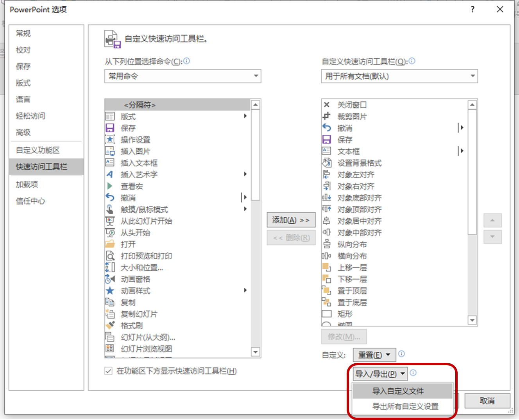This screenshot has width=519, height=420.
Task: Click the 操作设置 star icon in commands list
Action: (110, 140)
